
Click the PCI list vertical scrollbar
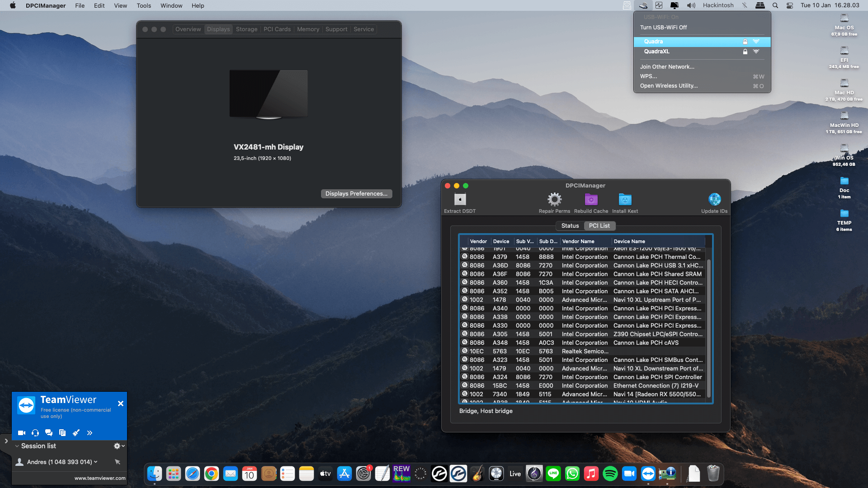[x=708, y=328]
